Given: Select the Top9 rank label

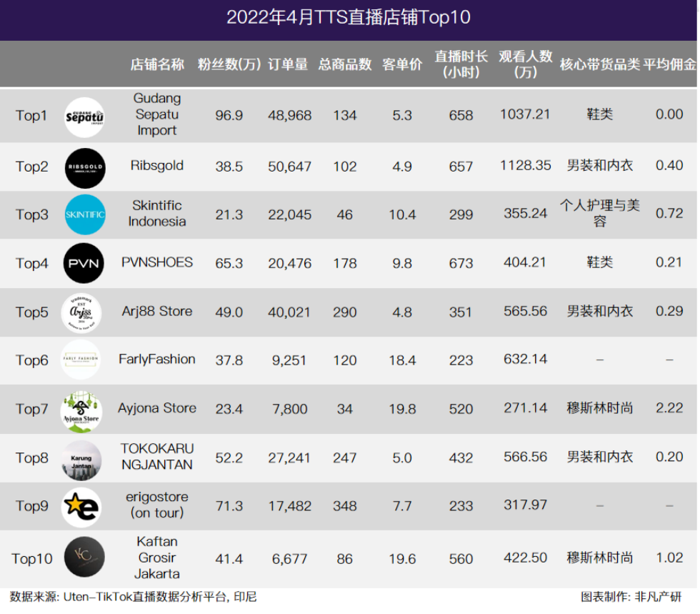Looking at the screenshot, I should tap(31, 506).
